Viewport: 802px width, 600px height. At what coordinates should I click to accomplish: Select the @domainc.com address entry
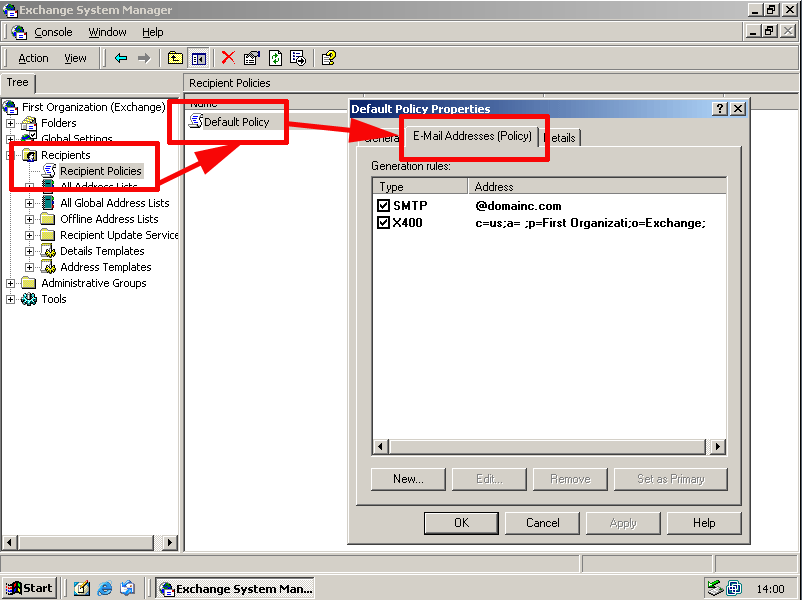(518, 206)
